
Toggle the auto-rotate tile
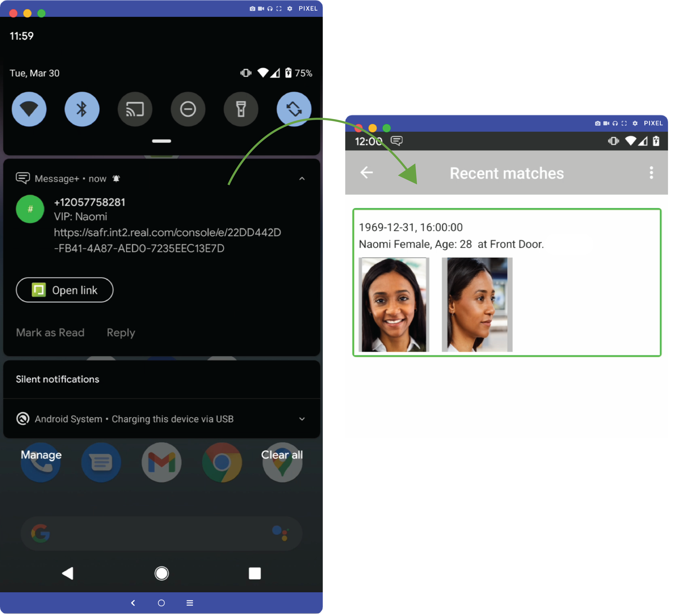click(294, 109)
